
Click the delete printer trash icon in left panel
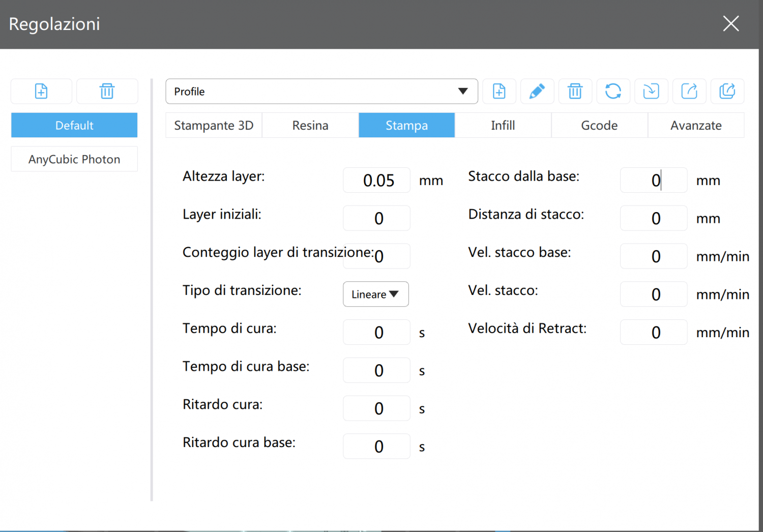tap(107, 92)
